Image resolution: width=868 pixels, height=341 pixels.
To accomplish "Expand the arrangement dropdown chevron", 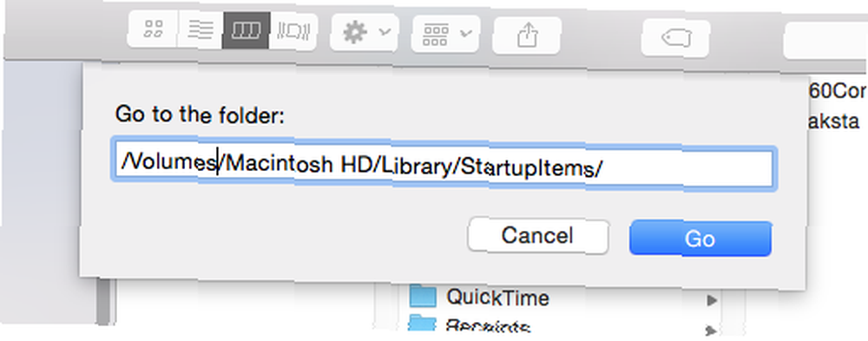I will pos(465,33).
